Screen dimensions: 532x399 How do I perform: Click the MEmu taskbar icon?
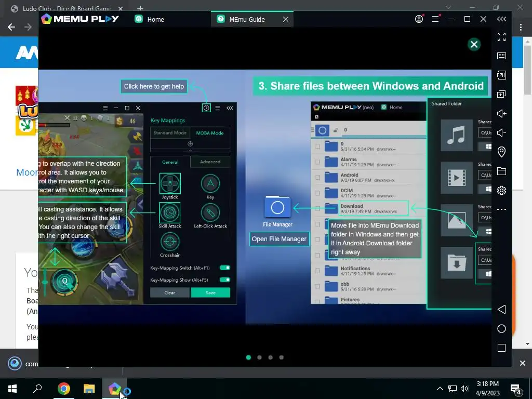[115, 389]
